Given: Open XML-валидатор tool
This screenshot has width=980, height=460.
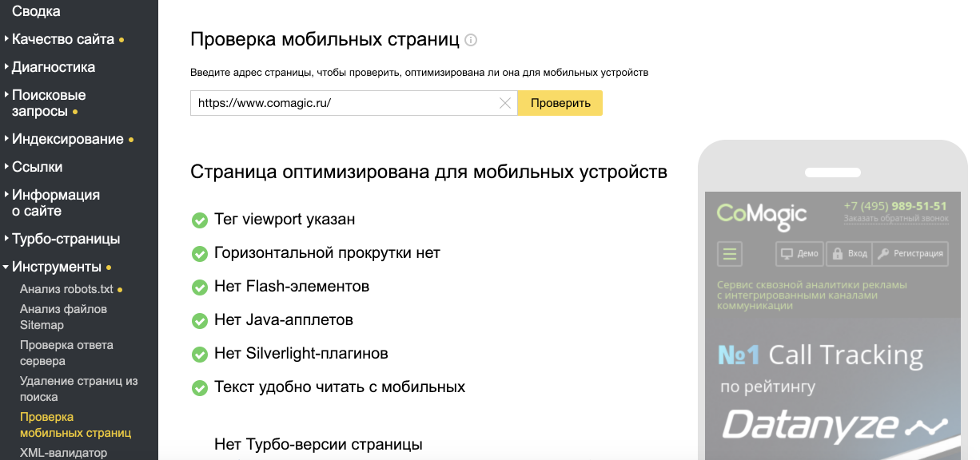Looking at the screenshot, I should pyautogui.click(x=63, y=453).
